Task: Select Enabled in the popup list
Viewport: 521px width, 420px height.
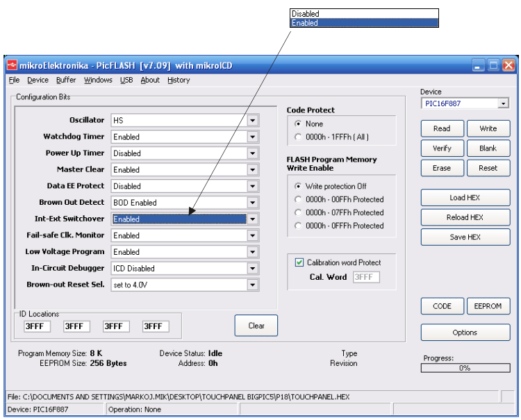Action: click(x=364, y=23)
